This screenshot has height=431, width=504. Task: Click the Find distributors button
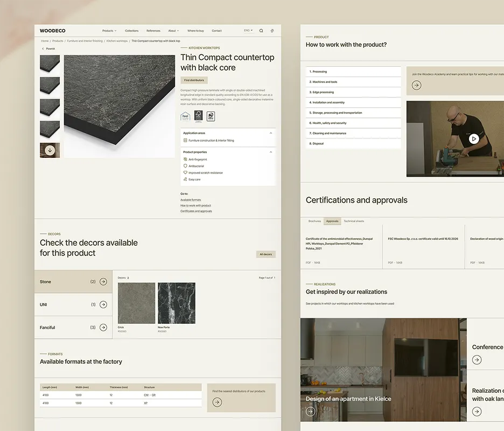click(194, 80)
